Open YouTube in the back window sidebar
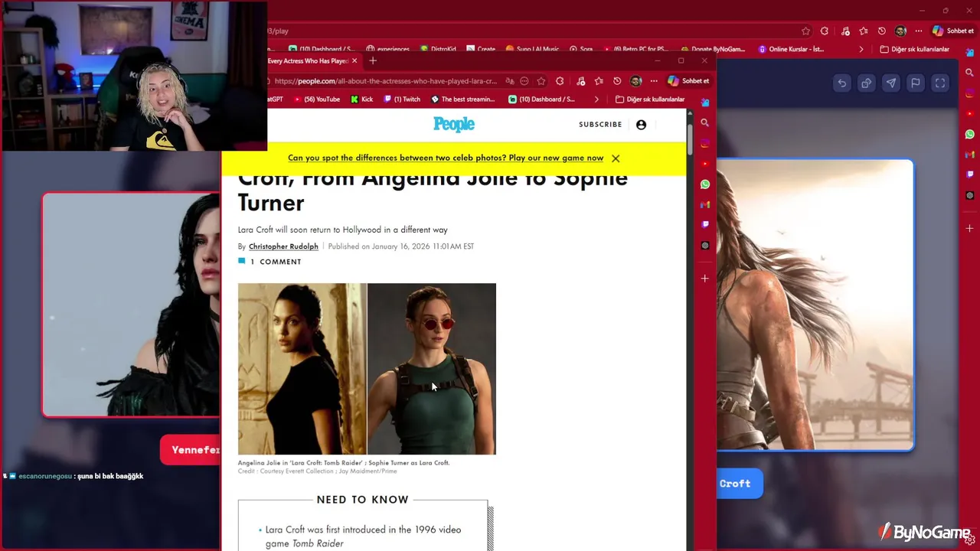Image resolution: width=980 pixels, height=551 pixels. click(x=970, y=114)
